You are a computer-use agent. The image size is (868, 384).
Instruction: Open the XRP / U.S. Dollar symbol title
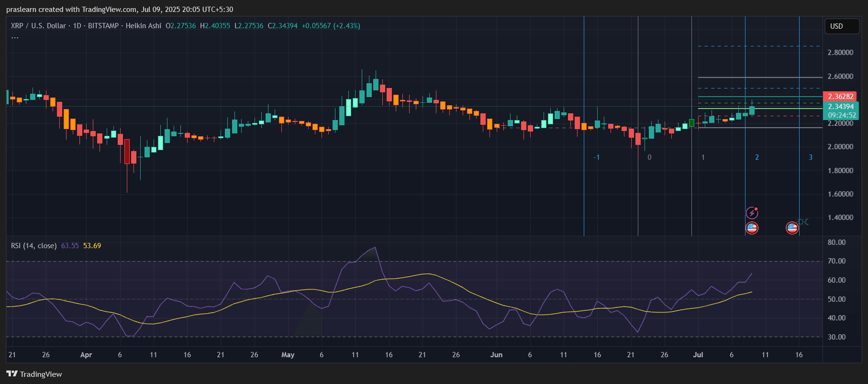tap(38, 26)
